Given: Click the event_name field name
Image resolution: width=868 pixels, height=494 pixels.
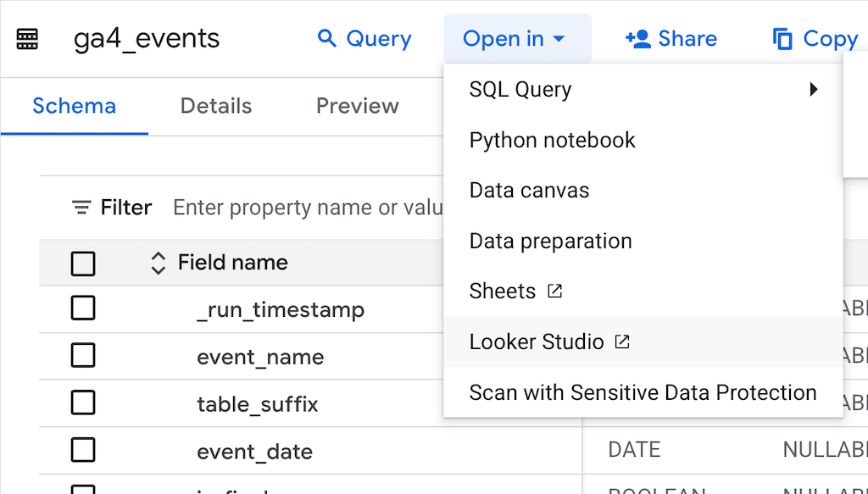Looking at the screenshot, I should point(260,357).
